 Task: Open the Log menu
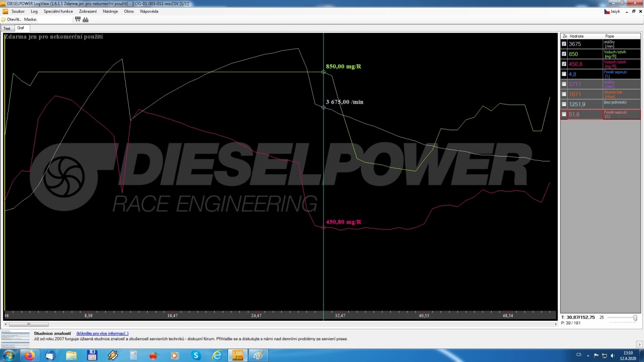tap(34, 11)
